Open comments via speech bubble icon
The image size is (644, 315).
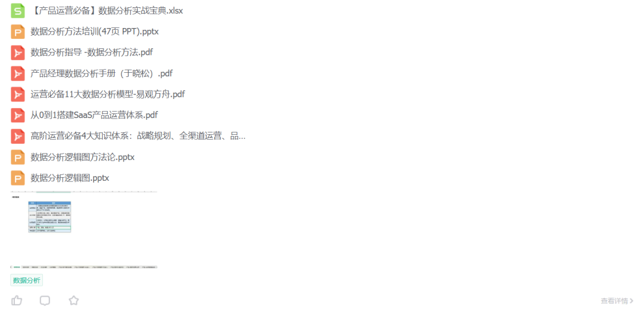(45, 301)
